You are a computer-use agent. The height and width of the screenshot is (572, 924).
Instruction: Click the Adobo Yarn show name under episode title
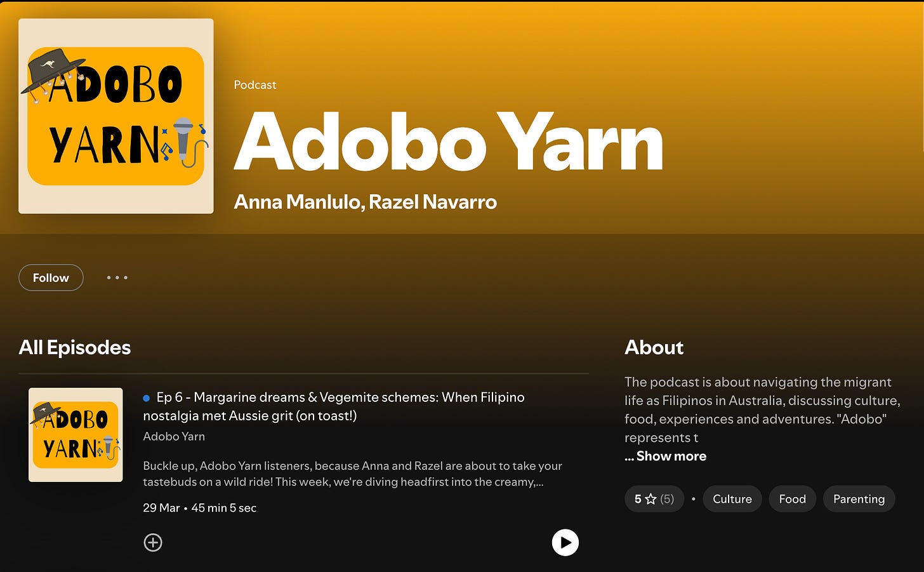tap(174, 436)
